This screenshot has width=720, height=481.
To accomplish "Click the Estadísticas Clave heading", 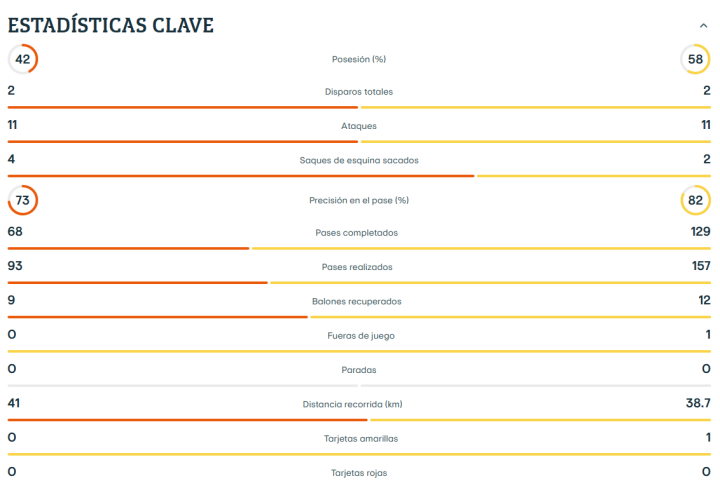I will (111, 25).
